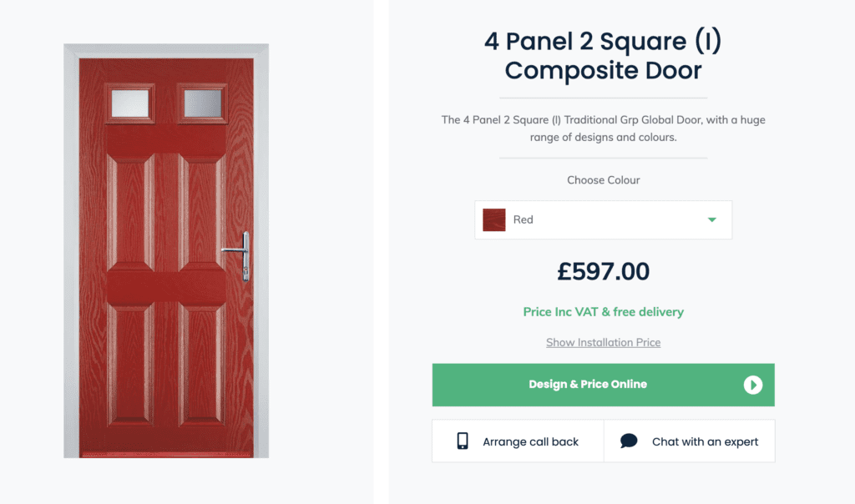This screenshot has width=855, height=504.
Task: Click the product description paragraph
Action: coord(603,128)
